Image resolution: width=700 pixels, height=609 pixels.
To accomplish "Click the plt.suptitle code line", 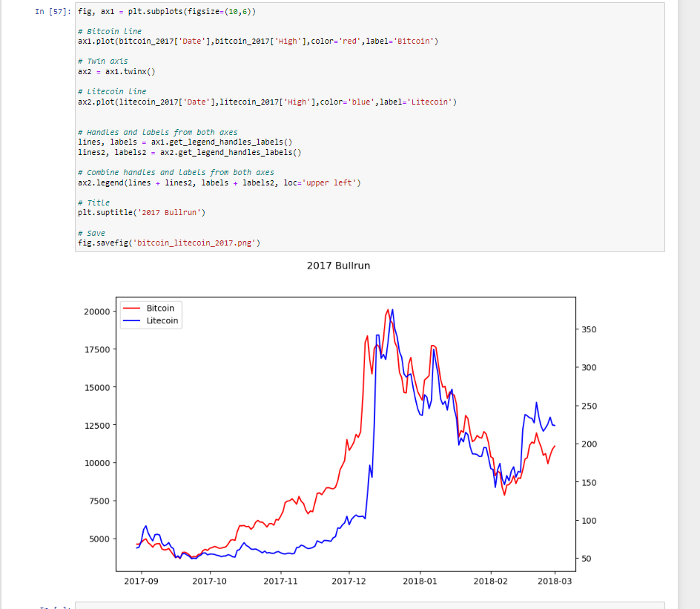I will tap(141, 212).
